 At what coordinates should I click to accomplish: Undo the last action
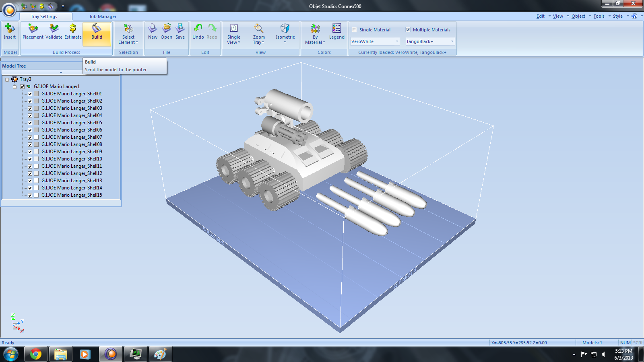pyautogui.click(x=198, y=32)
